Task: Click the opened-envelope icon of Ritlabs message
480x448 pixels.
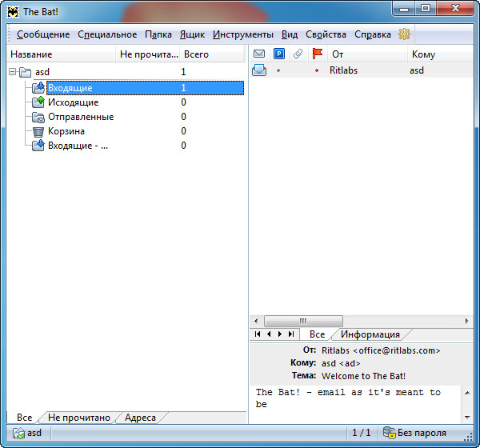Action: pyautogui.click(x=259, y=70)
